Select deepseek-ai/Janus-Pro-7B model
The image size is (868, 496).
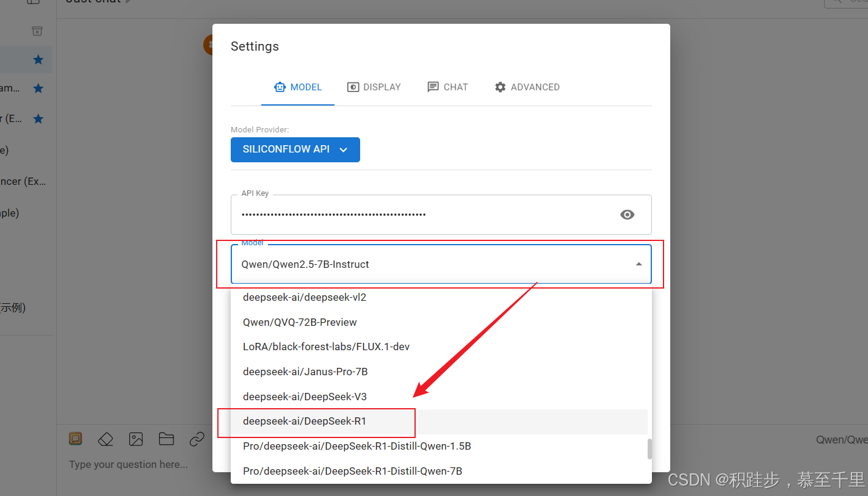pos(439,372)
